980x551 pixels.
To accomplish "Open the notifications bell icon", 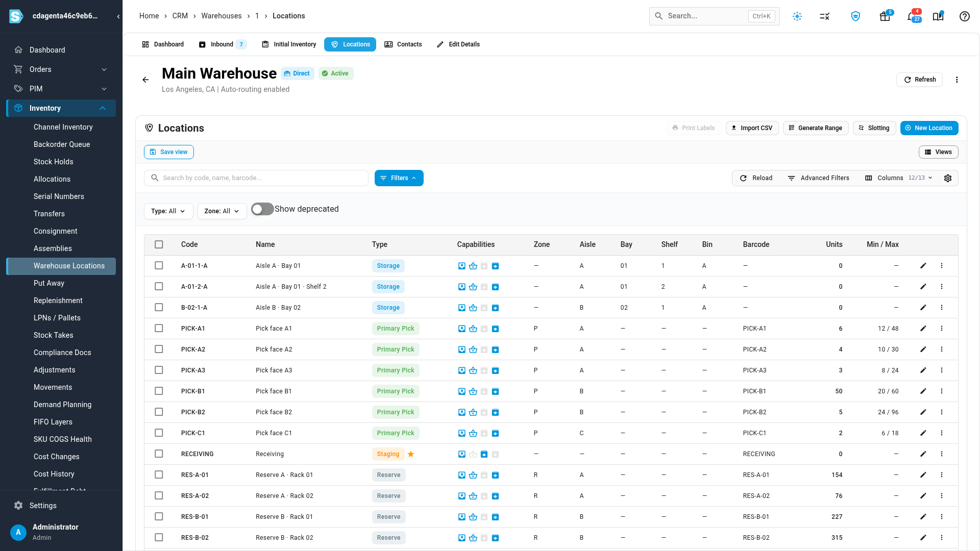I will [x=911, y=16].
